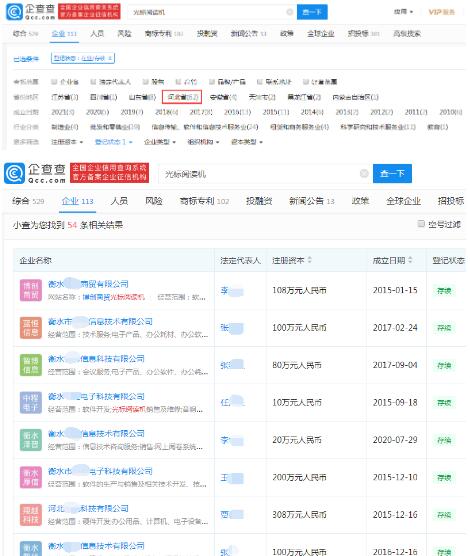Switch to the 综合 tab in the upper nav bar

point(25,34)
